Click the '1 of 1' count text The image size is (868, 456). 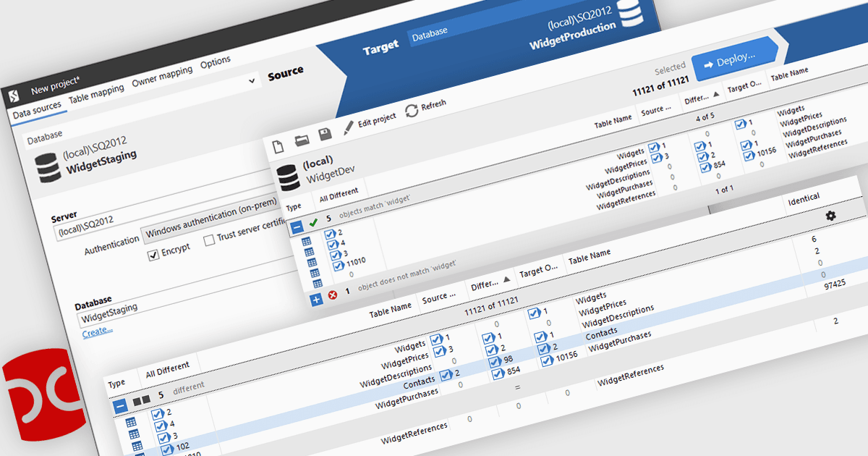click(726, 190)
